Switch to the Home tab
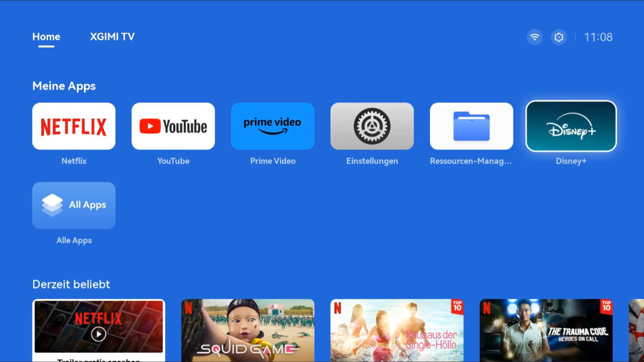The image size is (644, 362). (x=46, y=37)
